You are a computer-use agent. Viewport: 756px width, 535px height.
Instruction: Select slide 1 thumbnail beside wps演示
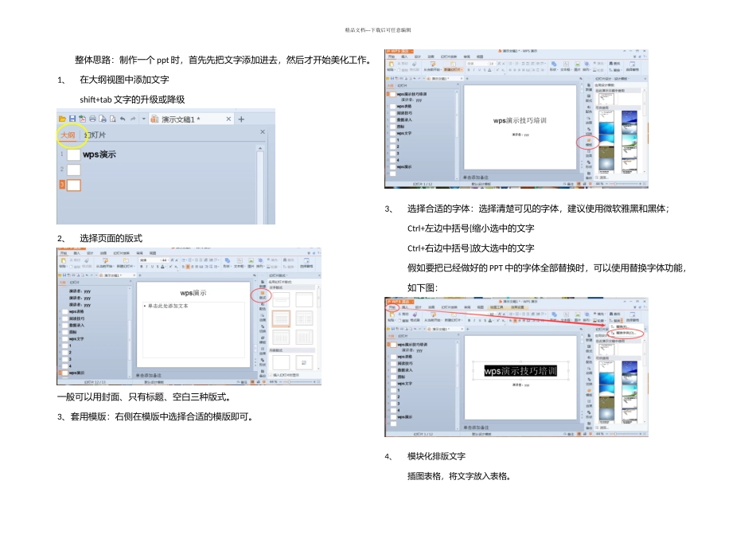(73, 154)
